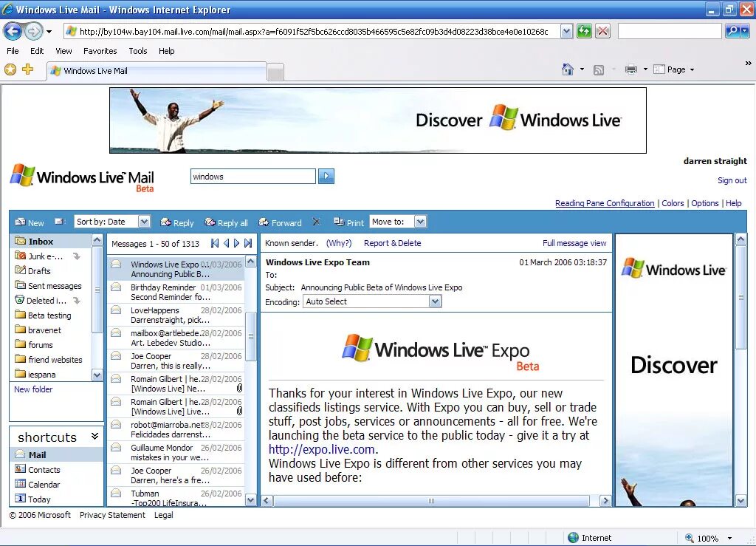Collapse the shortcuts panel chevron
Image resolution: width=756 pixels, height=546 pixels.
pyautogui.click(x=95, y=436)
